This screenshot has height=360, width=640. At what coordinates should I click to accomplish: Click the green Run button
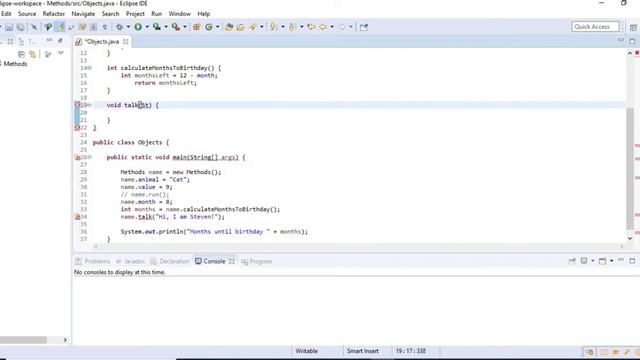click(x=138, y=27)
